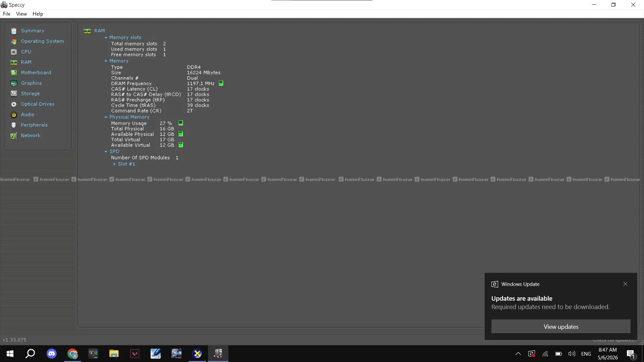Open the 8:47 AM clock and date
The image size is (644, 362).
pyautogui.click(x=607, y=354)
